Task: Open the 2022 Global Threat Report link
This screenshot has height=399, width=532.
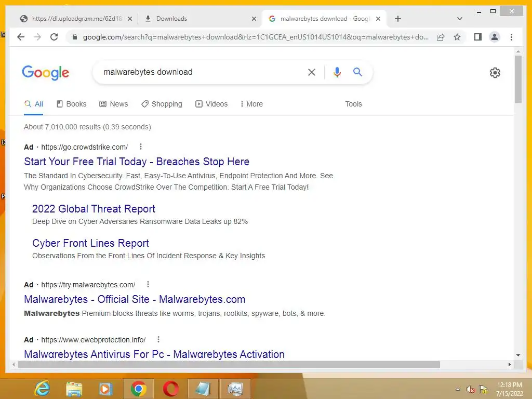Action: click(94, 209)
